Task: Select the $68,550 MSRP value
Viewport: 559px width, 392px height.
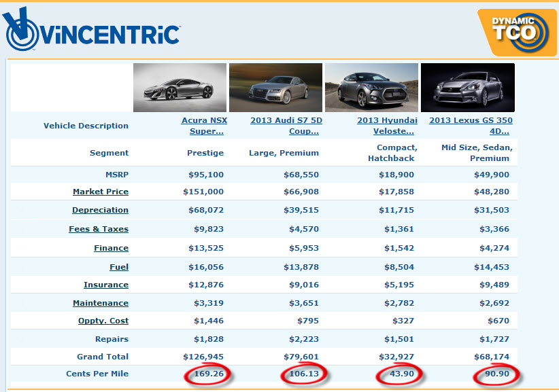Action: (x=301, y=175)
